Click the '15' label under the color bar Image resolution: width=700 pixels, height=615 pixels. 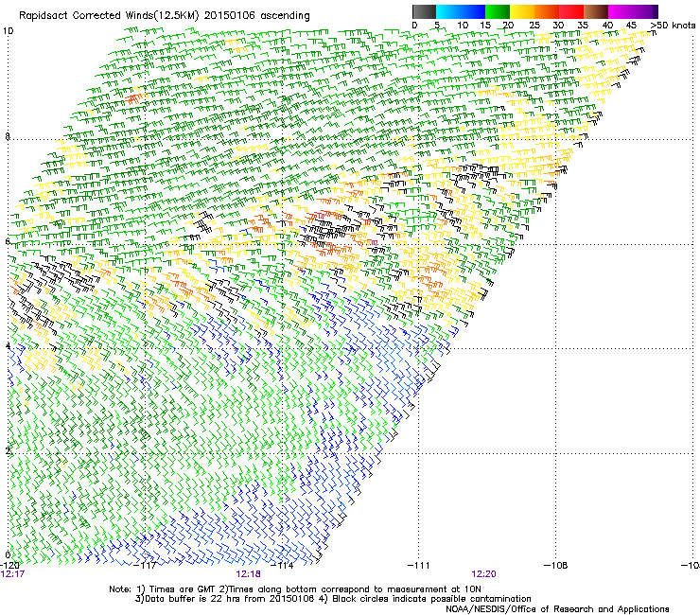485,25
